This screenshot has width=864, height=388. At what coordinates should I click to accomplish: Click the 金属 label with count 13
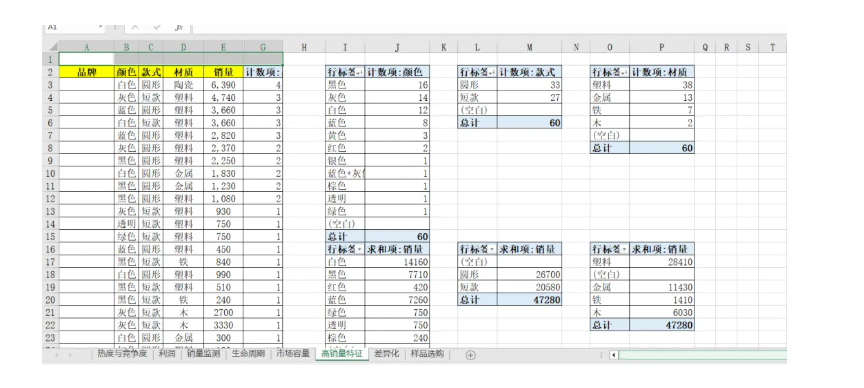tap(610, 98)
